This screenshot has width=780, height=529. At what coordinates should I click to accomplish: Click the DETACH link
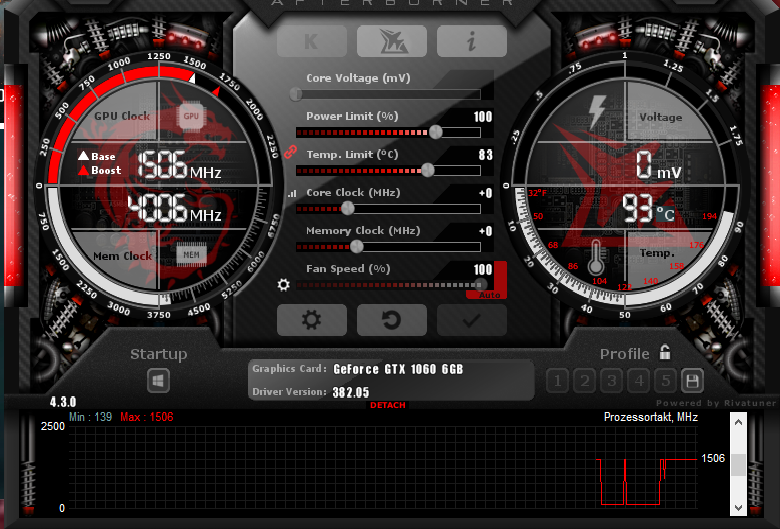[x=388, y=405]
